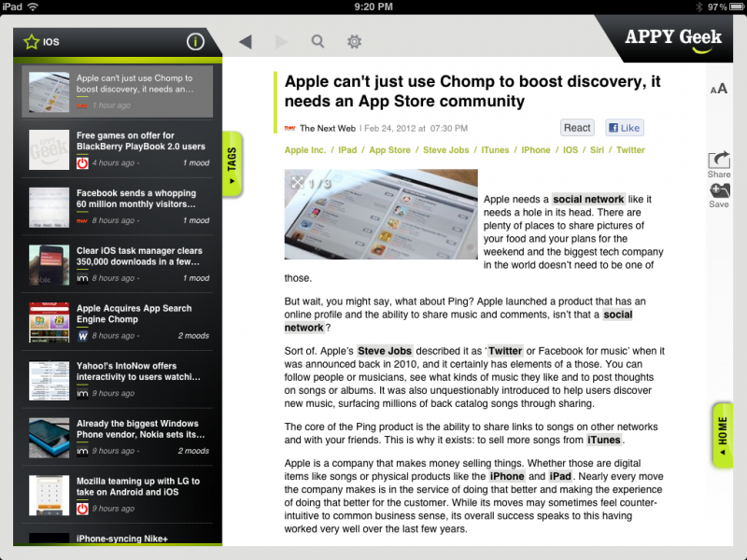Tap the Nokia blue phone thumbnail

coord(49,438)
